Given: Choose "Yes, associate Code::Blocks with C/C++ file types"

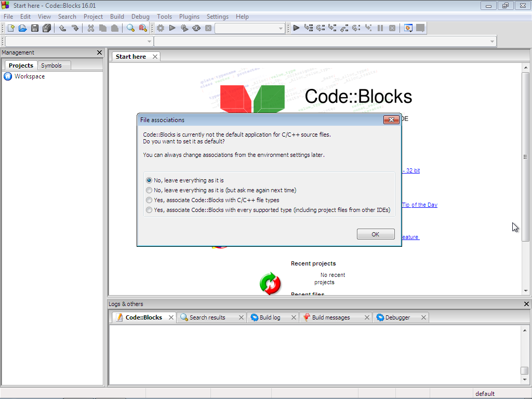Looking at the screenshot, I should pos(212,200).
